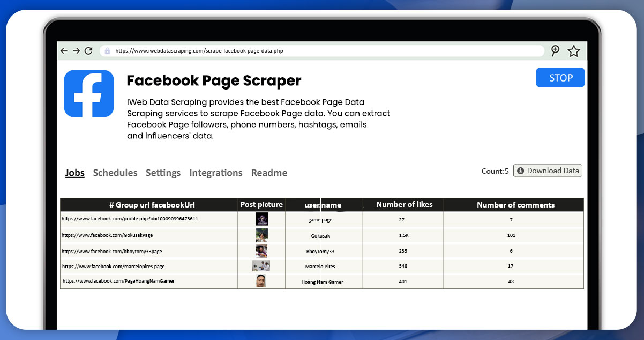Click the Download Data button

548,171
